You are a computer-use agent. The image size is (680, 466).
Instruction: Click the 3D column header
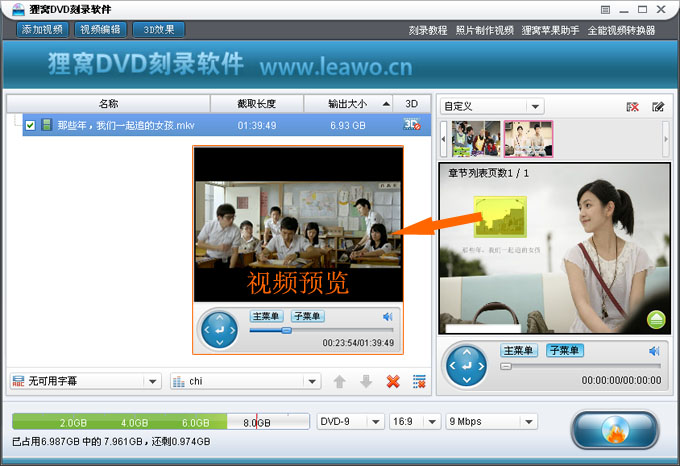click(x=412, y=104)
